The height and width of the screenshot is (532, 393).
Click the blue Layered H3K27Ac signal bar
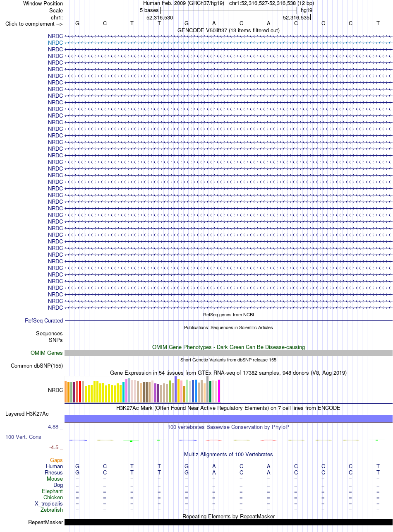pyautogui.click(x=228, y=419)
